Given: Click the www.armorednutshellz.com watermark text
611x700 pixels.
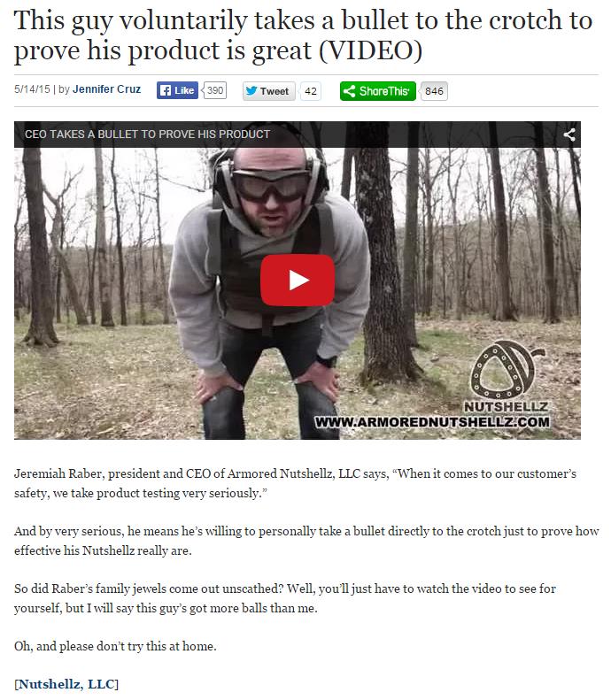Looking at the screenshot, I should 432,422.
